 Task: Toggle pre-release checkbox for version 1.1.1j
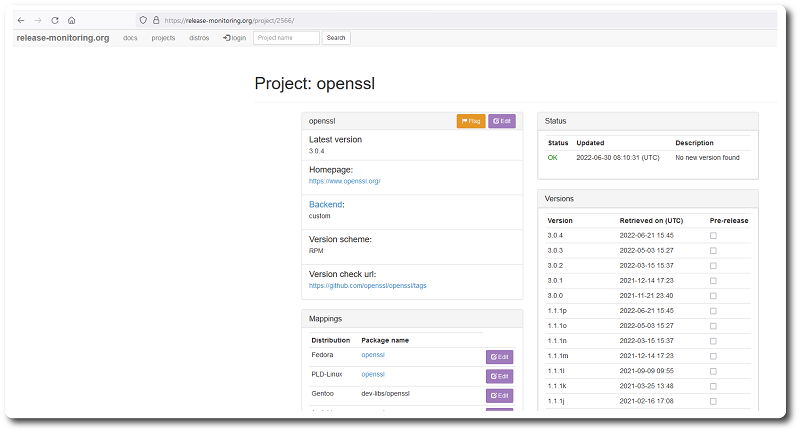pyautogui.click(x=713, y=401)
